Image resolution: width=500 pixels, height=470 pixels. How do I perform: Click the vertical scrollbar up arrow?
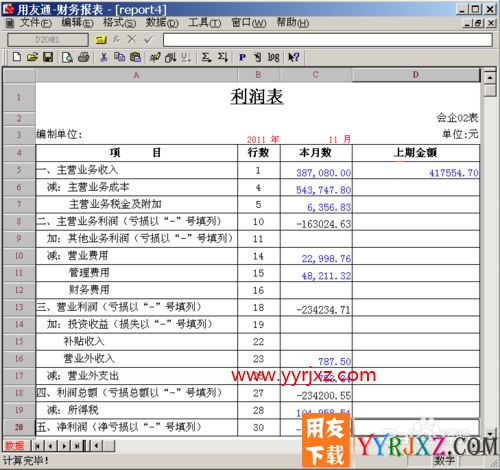pyautogui.click(x=490, y=78)
